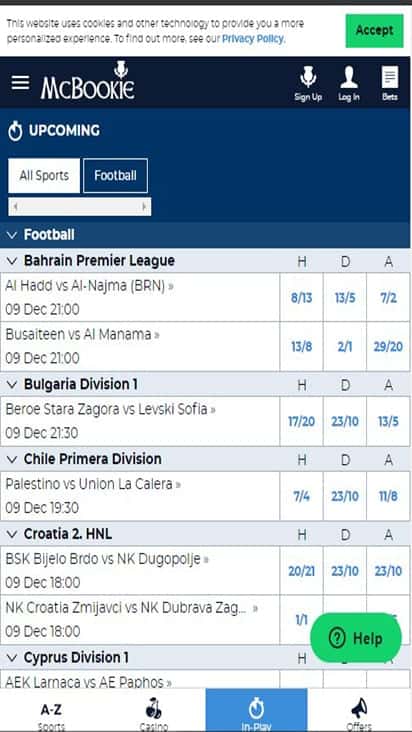
Task: Collapse the Football section chevron
Action: pos(12,235)
